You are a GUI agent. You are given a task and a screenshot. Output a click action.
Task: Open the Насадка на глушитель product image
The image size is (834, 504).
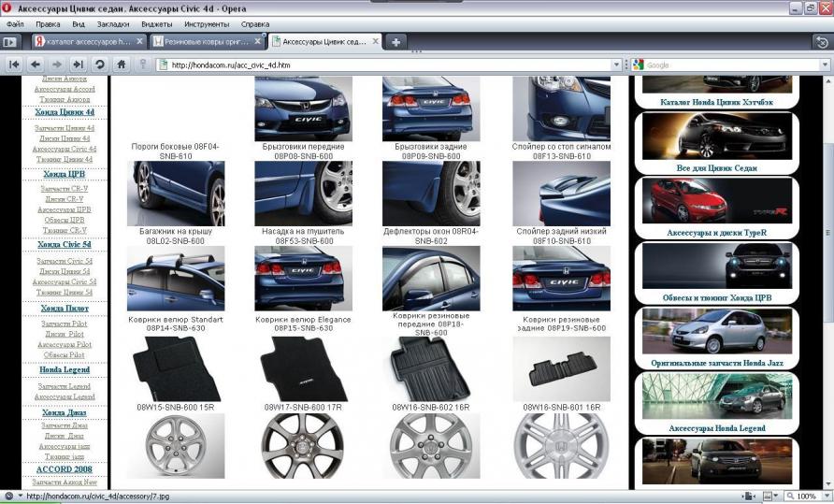tap(303, 279)
